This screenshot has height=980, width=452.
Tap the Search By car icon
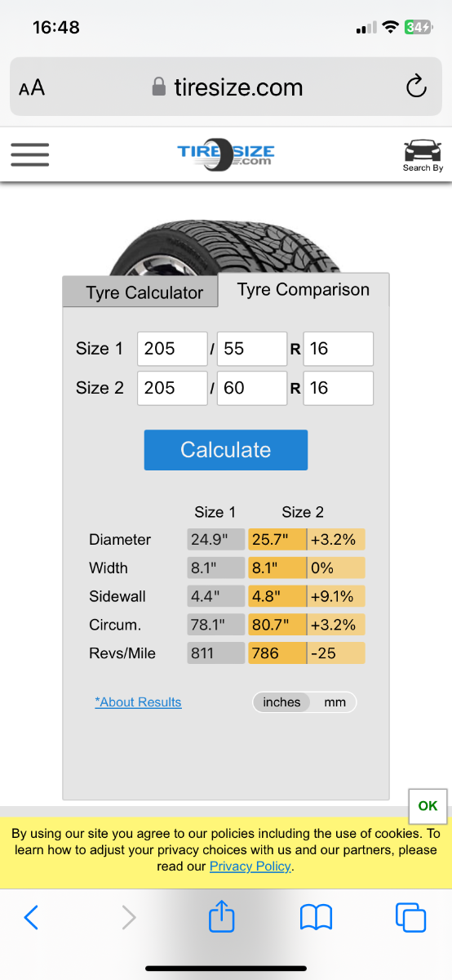coord(423,155)
